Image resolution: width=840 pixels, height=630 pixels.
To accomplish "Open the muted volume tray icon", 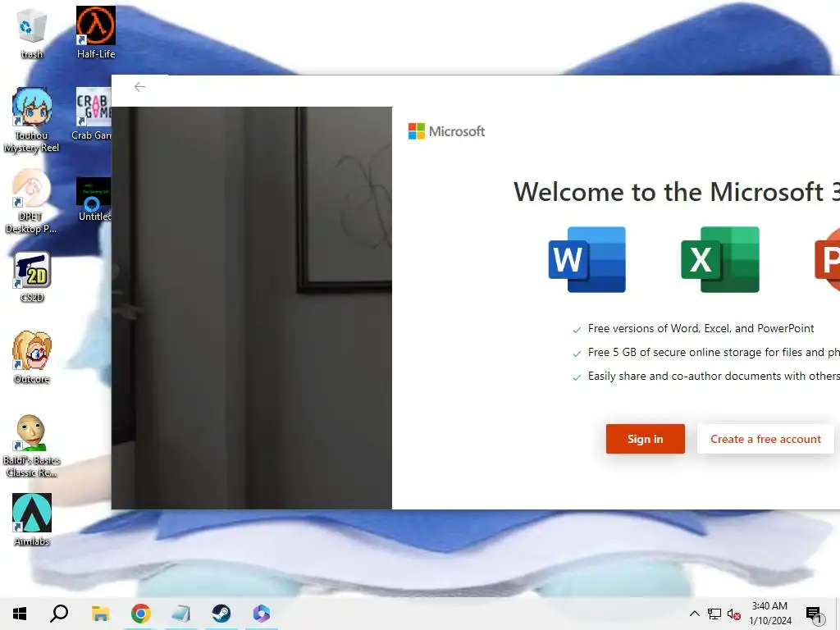I will (733, 614).
